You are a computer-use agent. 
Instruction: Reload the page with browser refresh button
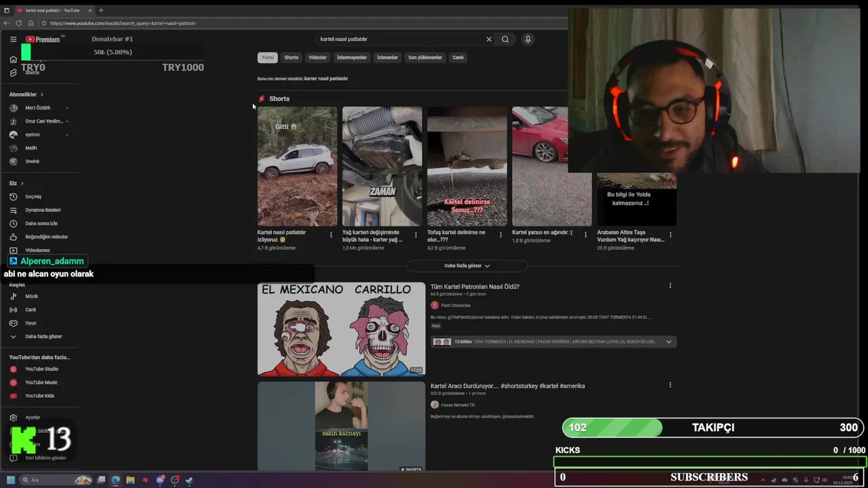pos(19,23)
